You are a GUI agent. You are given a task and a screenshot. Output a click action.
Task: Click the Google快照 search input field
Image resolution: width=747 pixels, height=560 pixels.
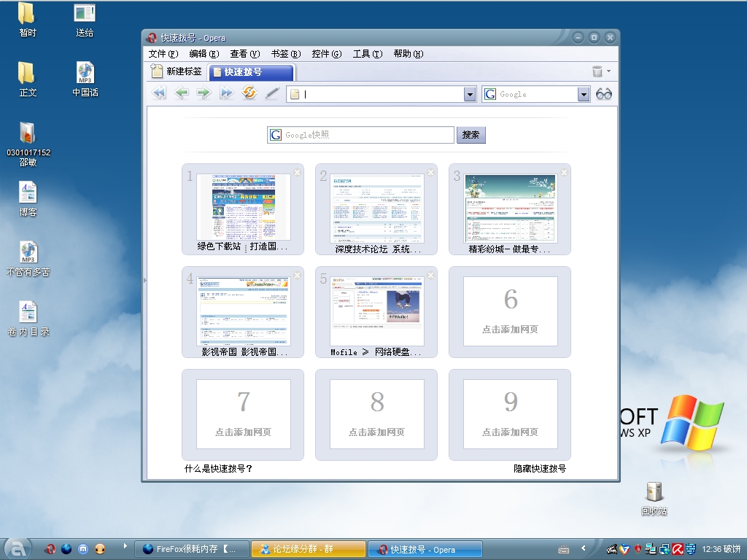pos(360,135)
